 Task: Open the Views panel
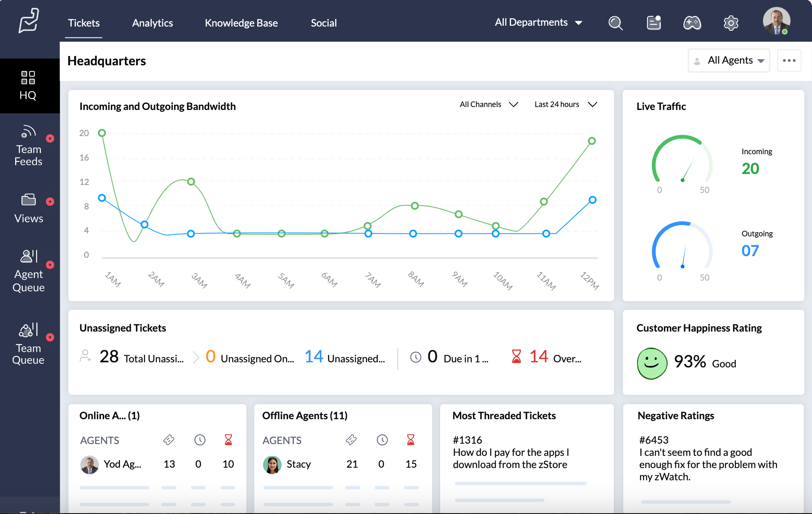[28, 208]
